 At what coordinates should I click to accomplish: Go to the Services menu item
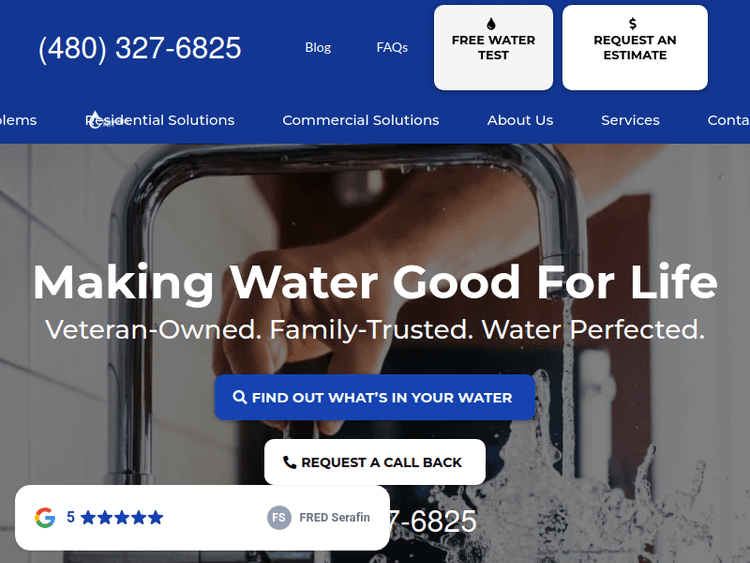coord(630,120)
